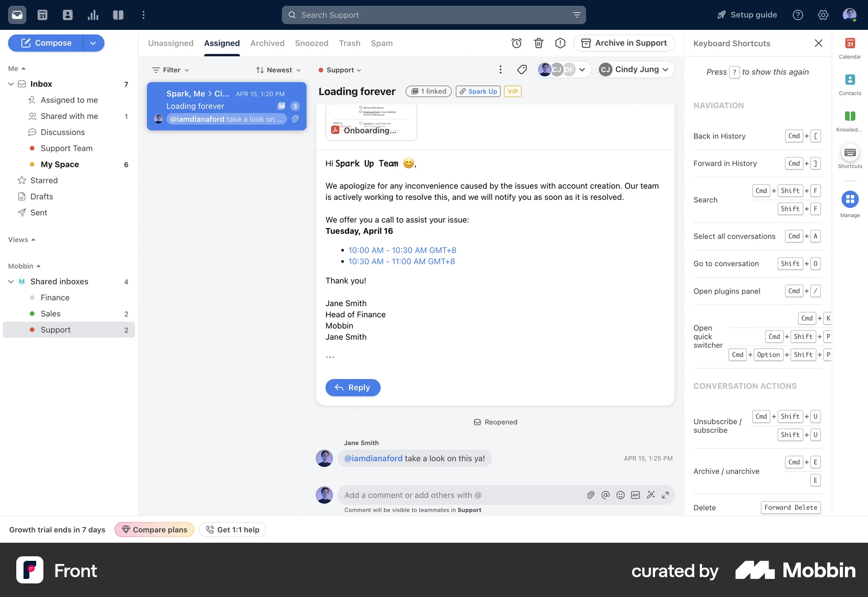The width and height of the screenshot is (868, 597).
Task: Click the comment input field
Action: (452, 495)
